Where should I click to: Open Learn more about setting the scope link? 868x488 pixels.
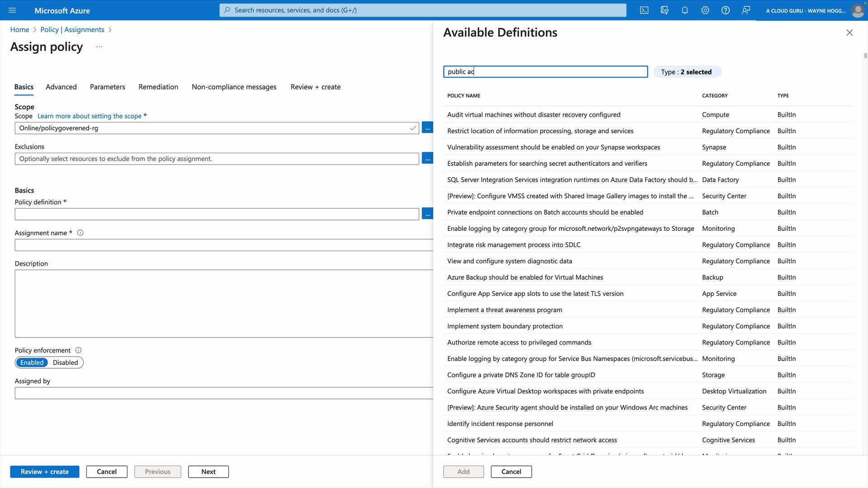[90, 116]
